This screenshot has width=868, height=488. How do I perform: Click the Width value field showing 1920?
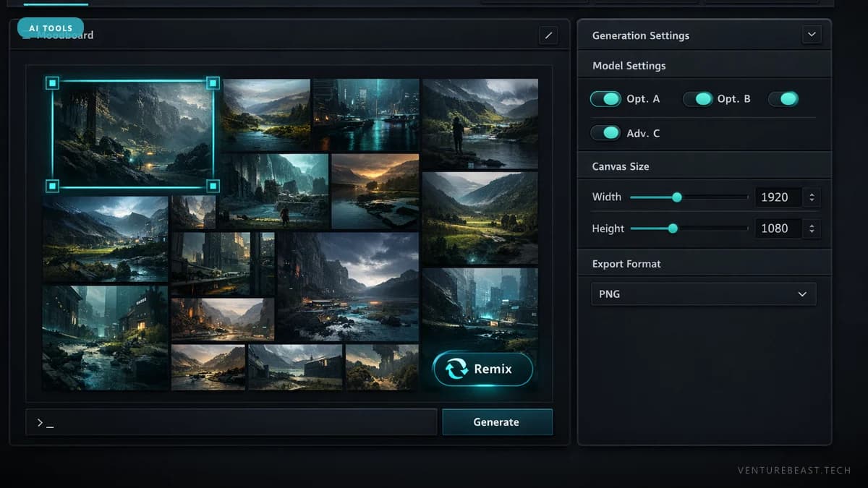point(778,197)
